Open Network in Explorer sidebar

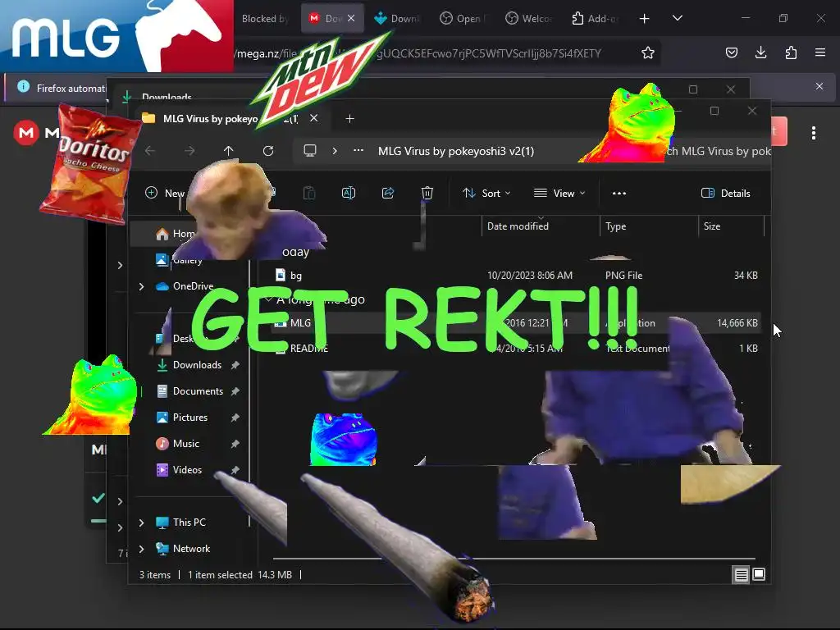point(182,549)
